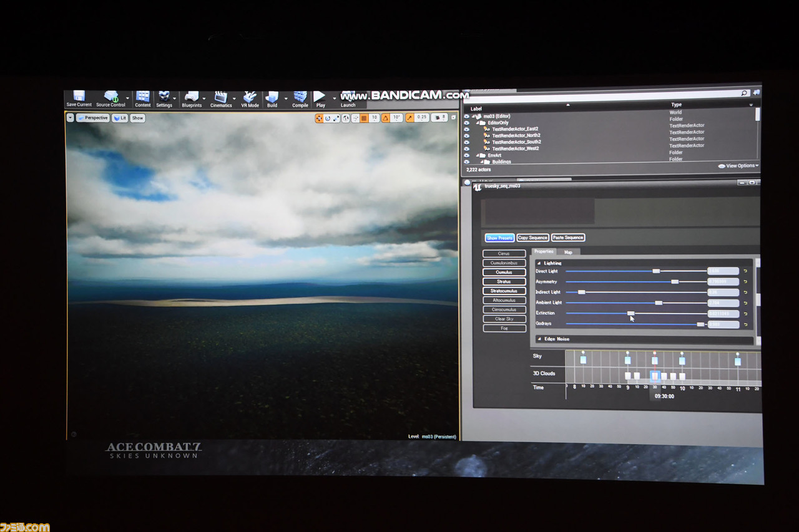Screen dimensions: 799x532
Task: Toggle visibility of EnvArt folder
Action: tap(466, 155)
